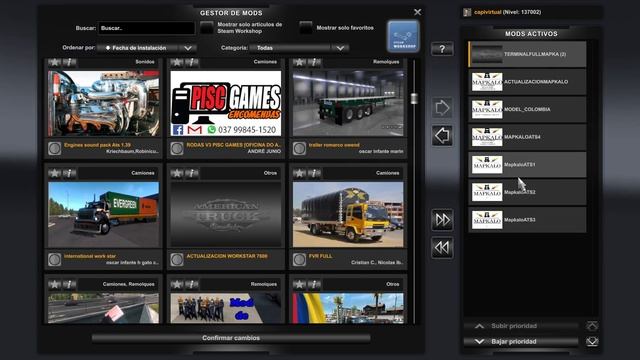Favorite the trailer romarco mod

pos(299,62)
